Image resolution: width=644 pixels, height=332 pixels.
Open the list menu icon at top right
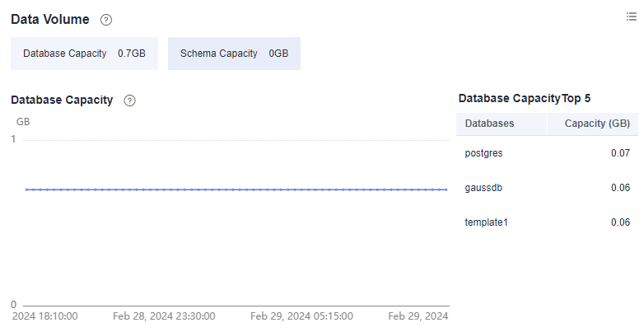click(632, 16)
